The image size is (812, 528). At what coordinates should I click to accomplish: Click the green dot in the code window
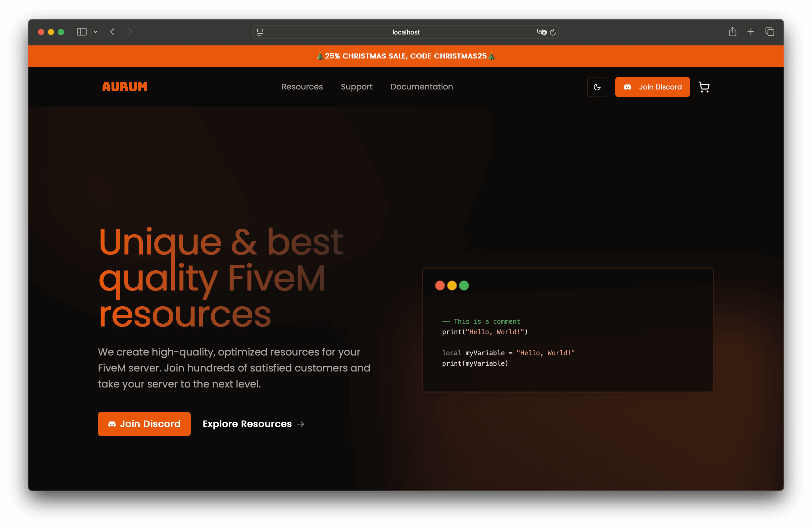coord(464,285)
